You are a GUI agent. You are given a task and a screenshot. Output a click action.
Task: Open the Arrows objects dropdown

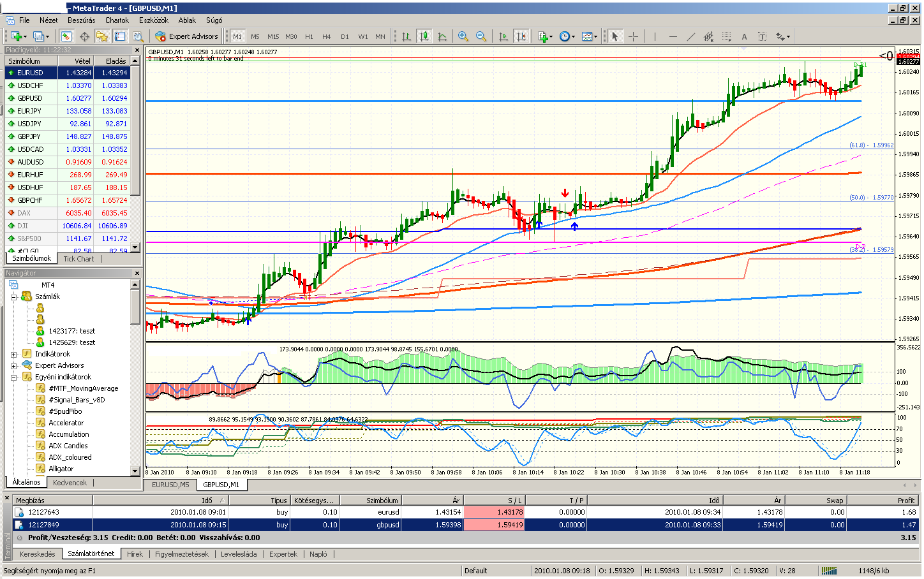click(x=783, y=36)
